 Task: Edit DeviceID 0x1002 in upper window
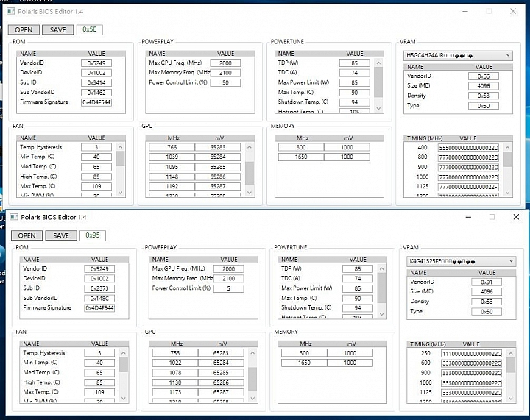tap(96, 73)
